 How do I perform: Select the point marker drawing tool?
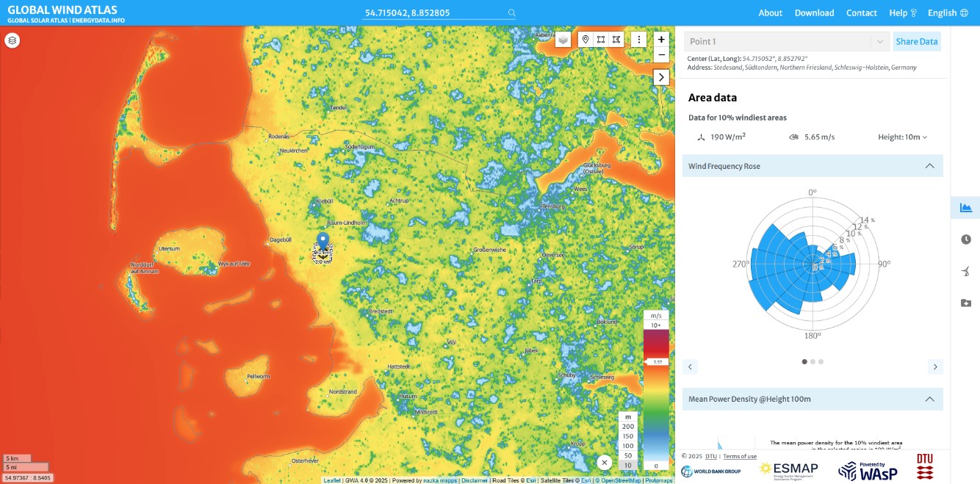point(585,40)
